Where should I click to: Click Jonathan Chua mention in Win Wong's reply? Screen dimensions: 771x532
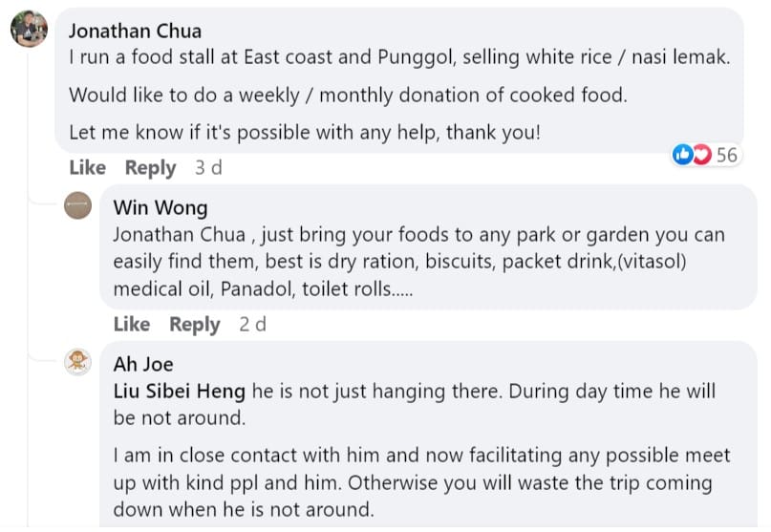179,235
